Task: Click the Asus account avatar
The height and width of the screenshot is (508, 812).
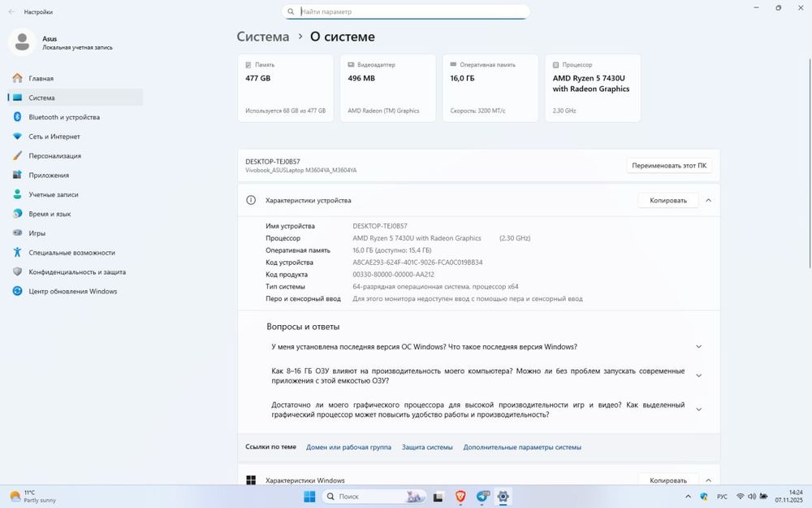Action: pyautogui.click(x=22, y=42)
